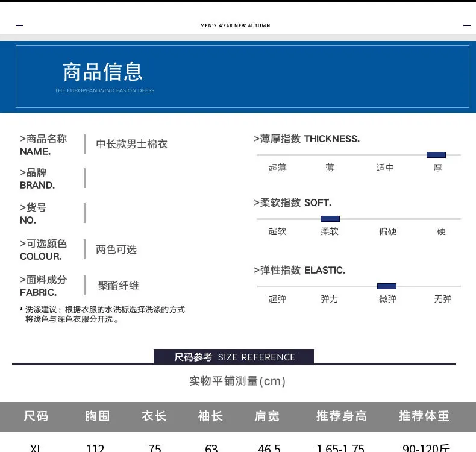Click the 洗涤建议 washing advice note

pos(102,314)
